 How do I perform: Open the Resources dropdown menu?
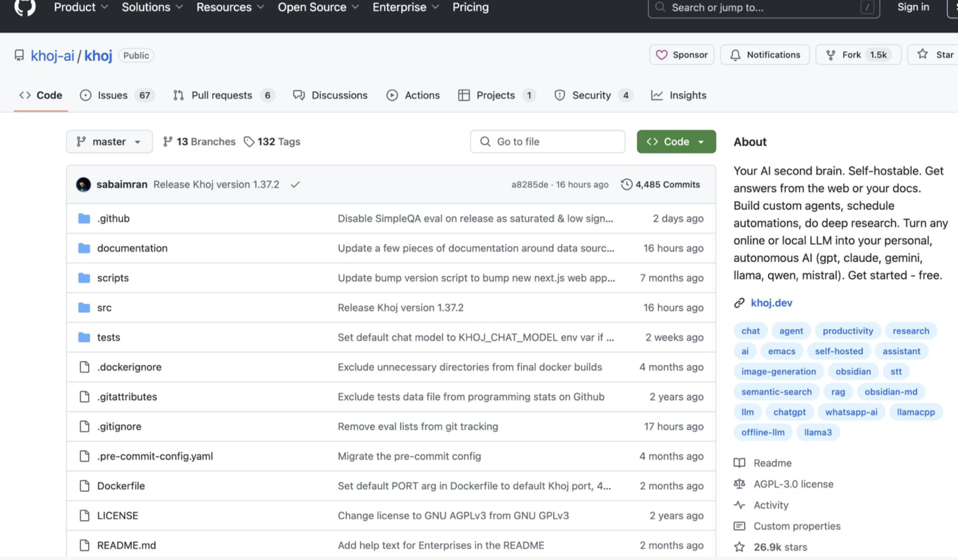click(x=230, y=7)
